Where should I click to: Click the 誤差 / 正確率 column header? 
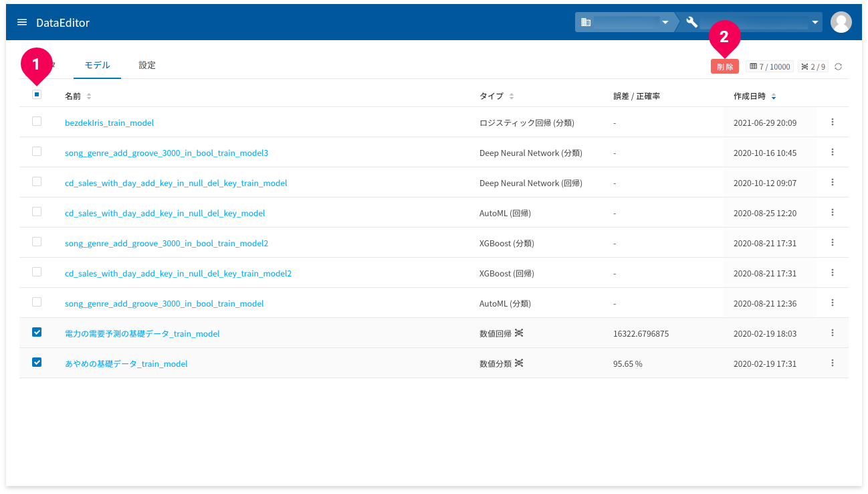click(x=637, y=96)
